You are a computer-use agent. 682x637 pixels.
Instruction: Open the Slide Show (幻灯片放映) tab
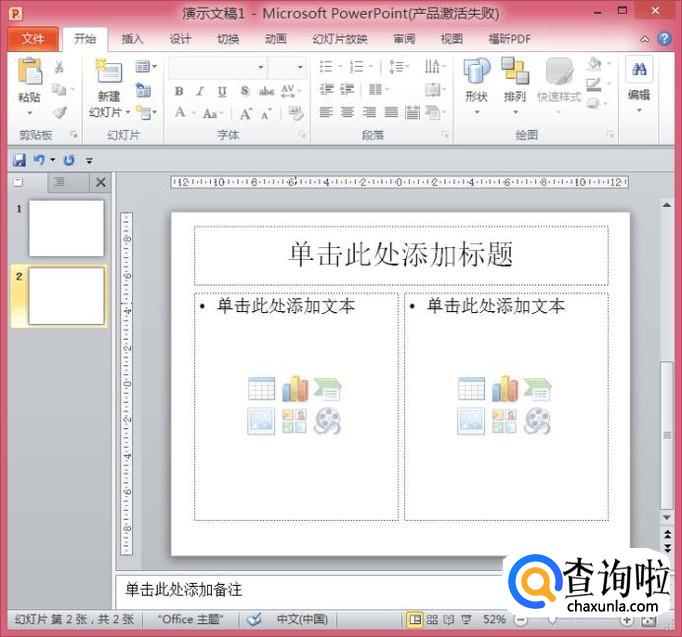340,39
